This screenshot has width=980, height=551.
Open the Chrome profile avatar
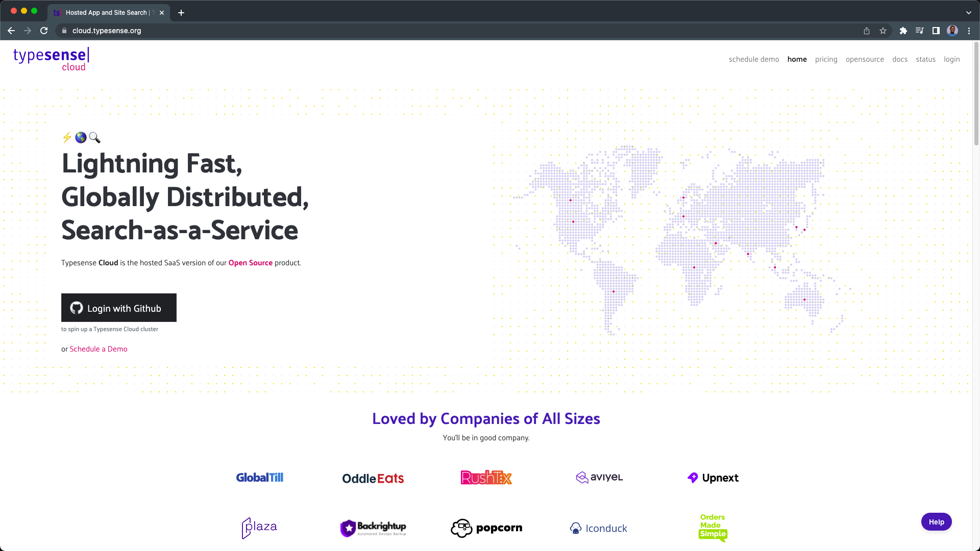(x=952, y=31)
